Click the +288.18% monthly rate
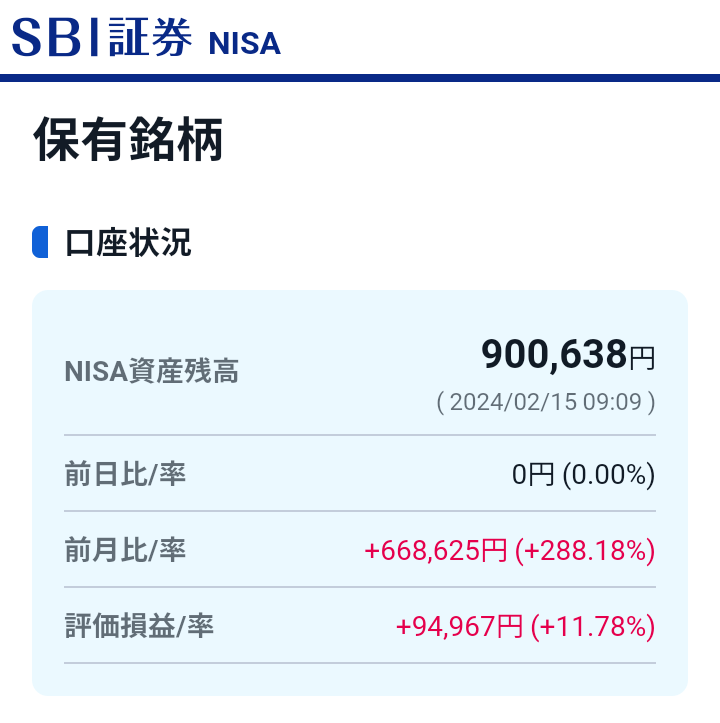Image resolution: width=720 pixels, height=723 pixels. pos(585,551)
